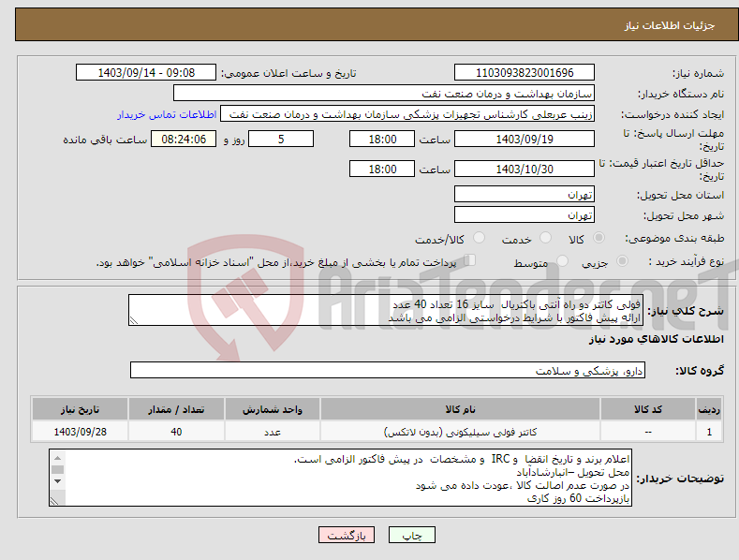Click announcement date field 1403/09/14 - 09:08
This screenshot has width=739, height=560.
tap(146, 73)
